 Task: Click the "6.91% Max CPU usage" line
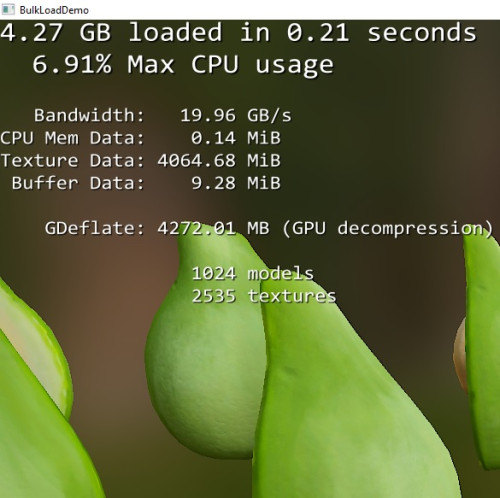click(183, 65)
